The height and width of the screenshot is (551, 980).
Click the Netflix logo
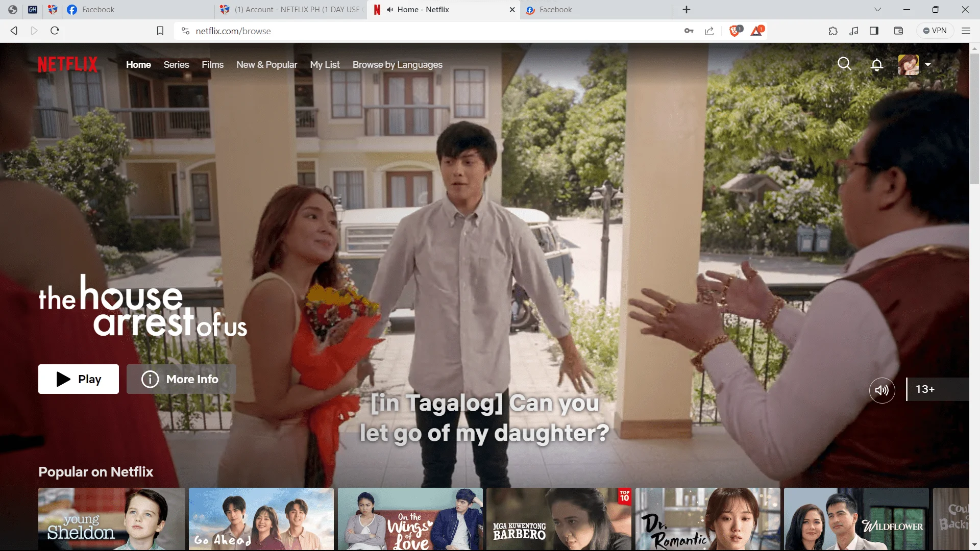click(67, 64)
